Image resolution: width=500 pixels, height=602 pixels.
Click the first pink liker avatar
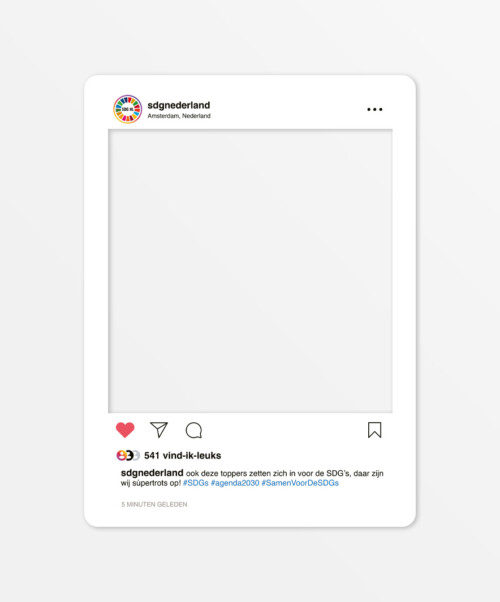(121, 455)
